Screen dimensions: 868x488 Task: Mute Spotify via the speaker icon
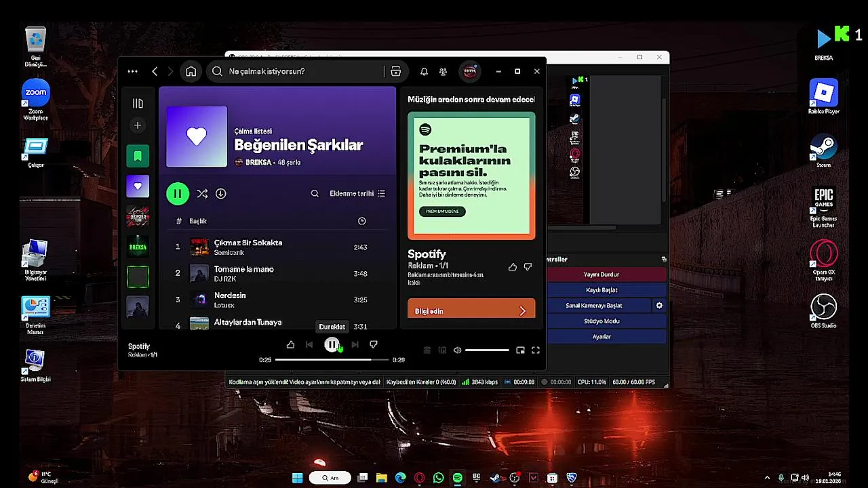tap(457, 350)
